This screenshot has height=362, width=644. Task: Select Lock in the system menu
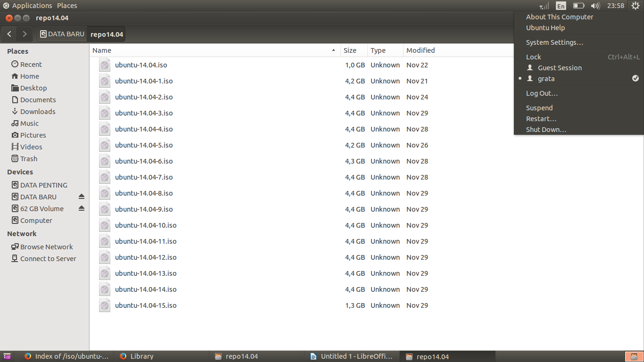click(x=579, y=57)
